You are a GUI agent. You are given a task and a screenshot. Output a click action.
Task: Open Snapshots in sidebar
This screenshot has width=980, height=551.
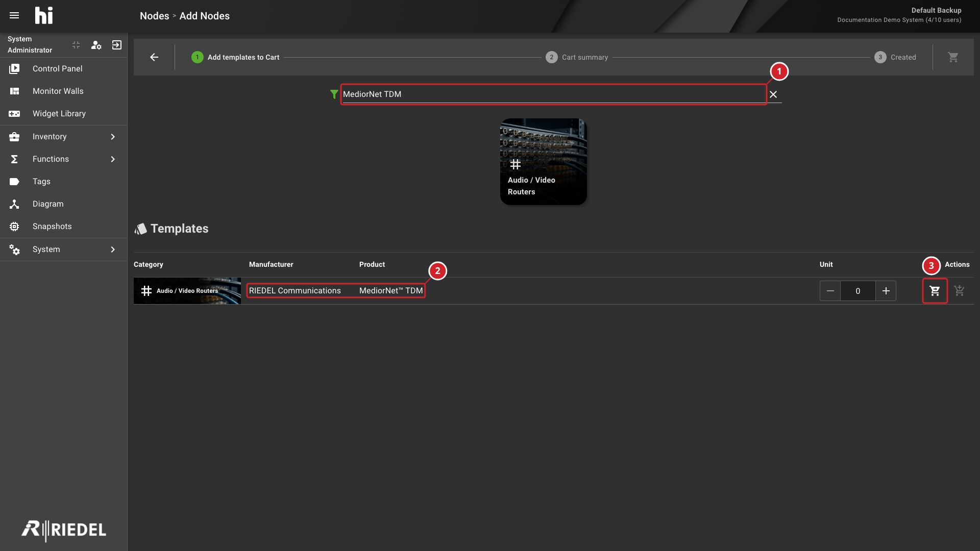[x=63, y=227]
